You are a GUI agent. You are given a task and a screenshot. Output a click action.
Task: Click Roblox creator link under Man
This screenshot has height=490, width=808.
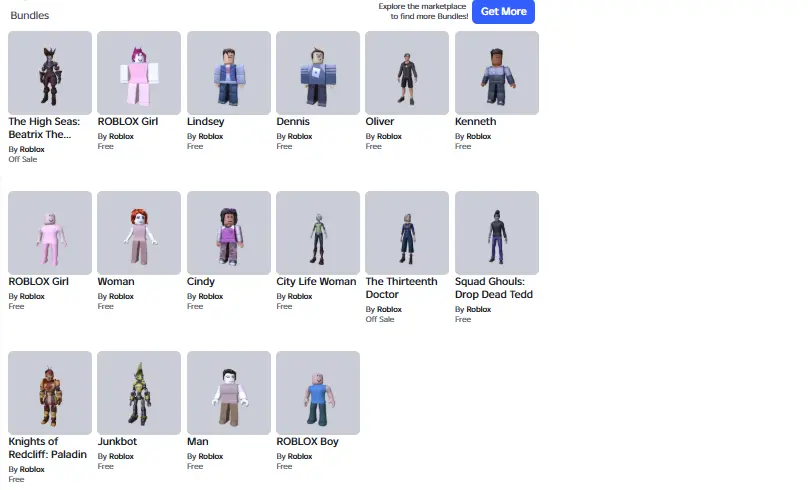coord(211,457)
